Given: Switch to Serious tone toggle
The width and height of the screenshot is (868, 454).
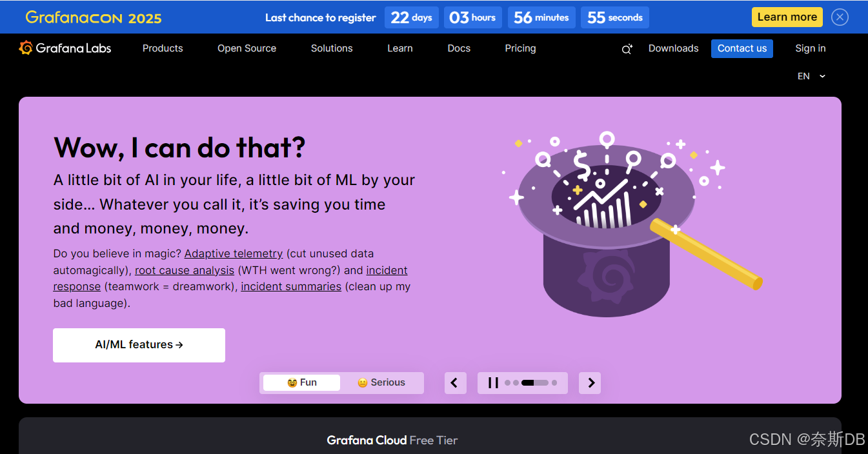Looking at the screenshot, I should [x=381, y=382].
